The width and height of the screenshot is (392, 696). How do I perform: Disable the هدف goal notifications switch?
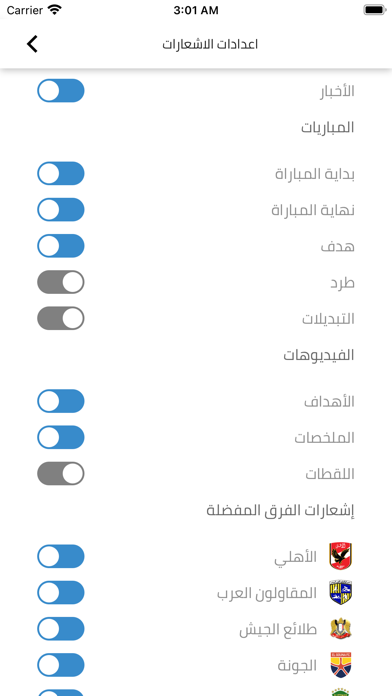tap(61, 246)
